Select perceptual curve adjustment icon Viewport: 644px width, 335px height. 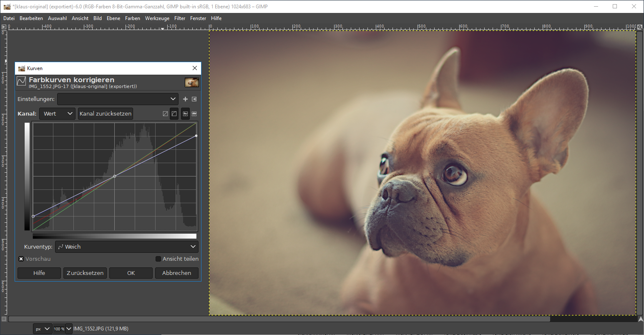174,114
